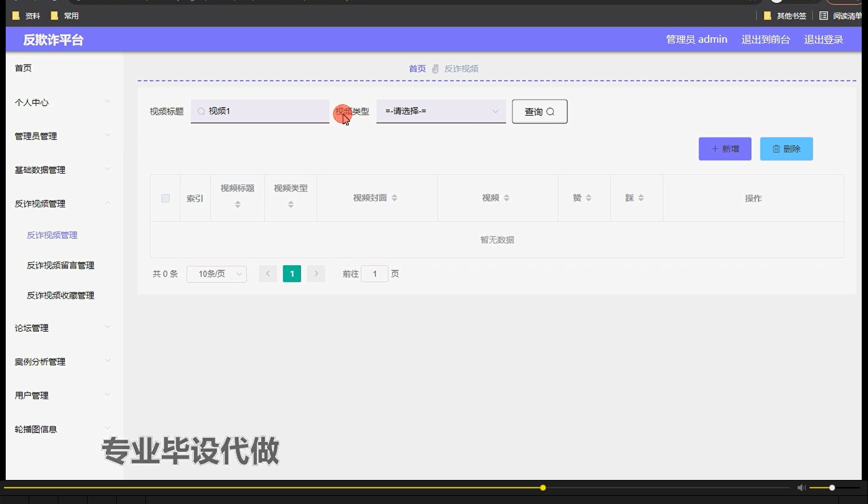Click the 查询 search button
The width and height of the screenshot is (868, 504).
[539, 111]
